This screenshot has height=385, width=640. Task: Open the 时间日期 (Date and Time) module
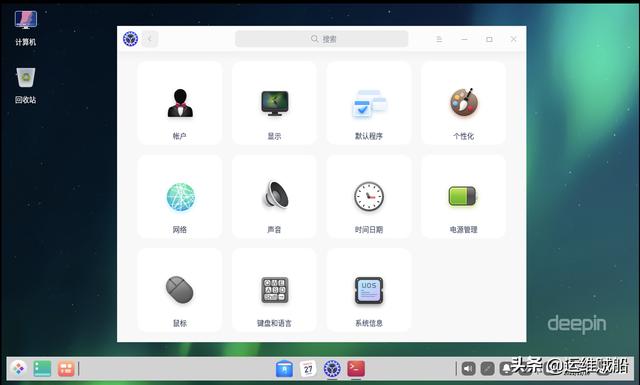(369, 196)
